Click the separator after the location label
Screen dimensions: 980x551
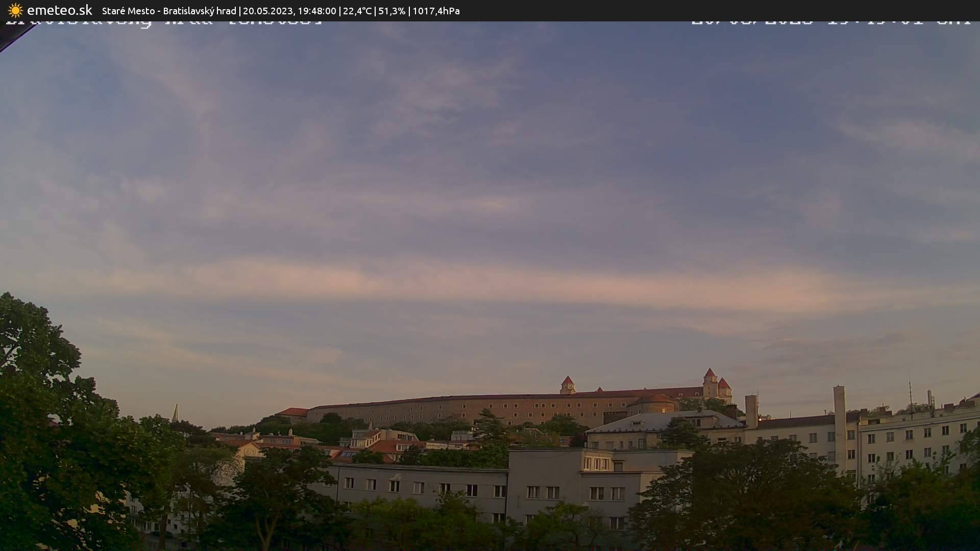point(239,10)
